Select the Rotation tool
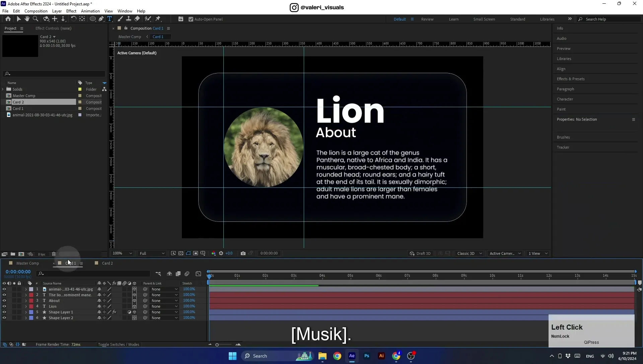 pyautogui.click(x=73, y=19)
